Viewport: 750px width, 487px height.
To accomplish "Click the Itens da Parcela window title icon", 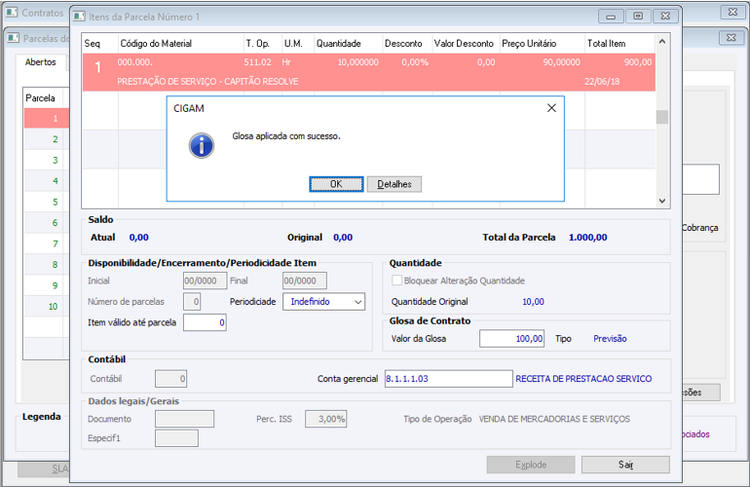I will click(x=79, y=17).
